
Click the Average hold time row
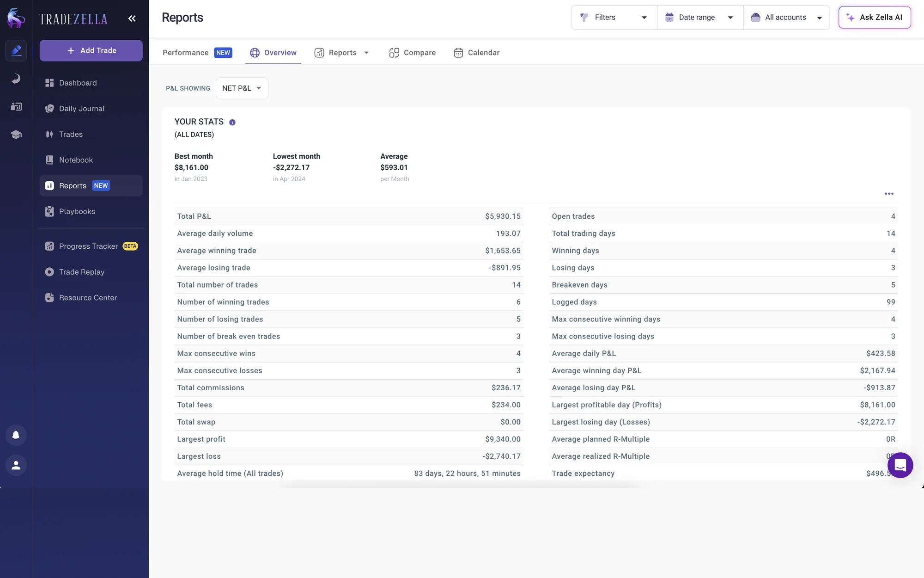[x=349, y=473]
